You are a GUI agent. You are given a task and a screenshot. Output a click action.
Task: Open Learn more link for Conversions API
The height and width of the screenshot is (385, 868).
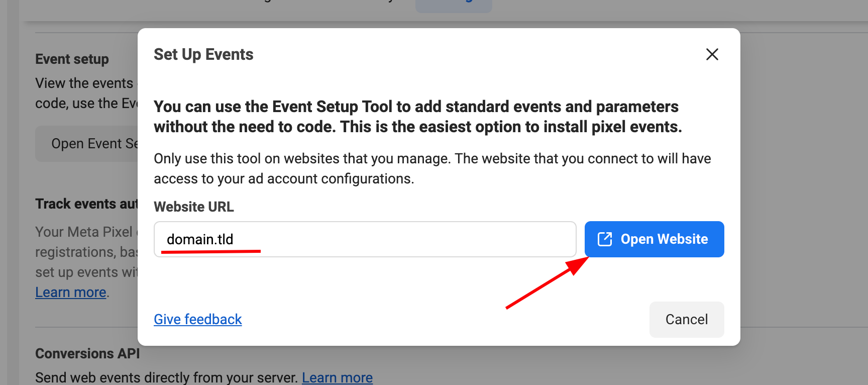337,377
